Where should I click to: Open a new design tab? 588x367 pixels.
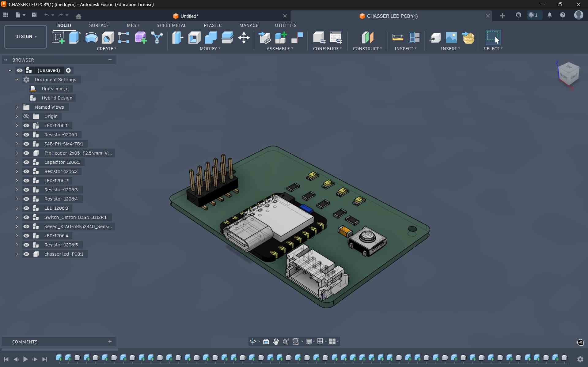click(x=502, y=16)
